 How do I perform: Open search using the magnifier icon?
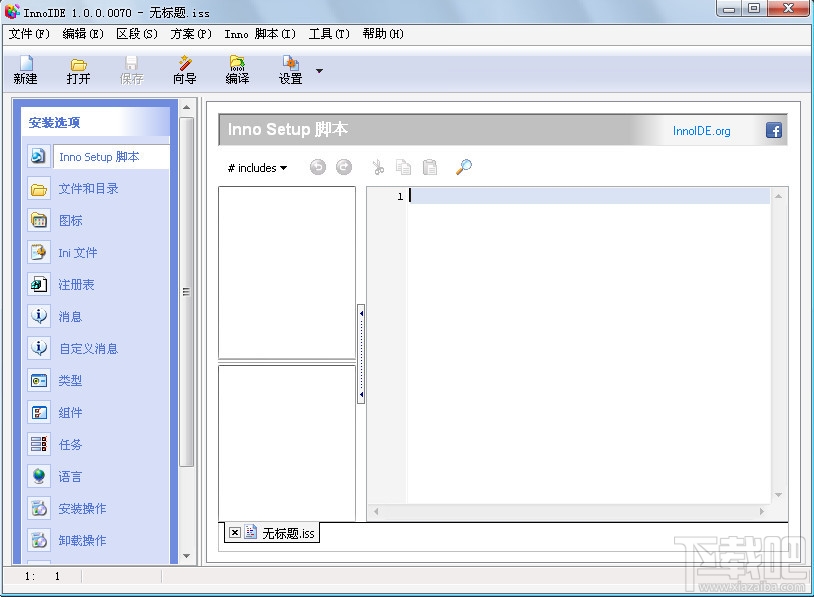click(462, 167)
